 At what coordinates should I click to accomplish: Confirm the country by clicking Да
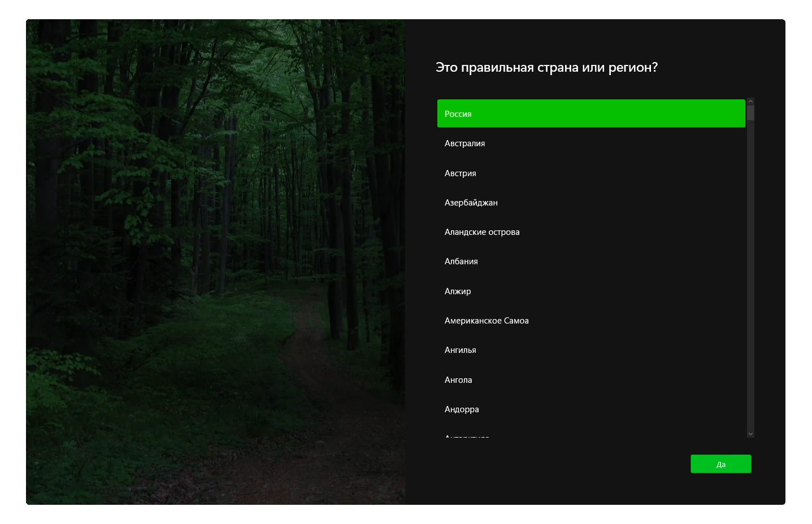point(721,464)
